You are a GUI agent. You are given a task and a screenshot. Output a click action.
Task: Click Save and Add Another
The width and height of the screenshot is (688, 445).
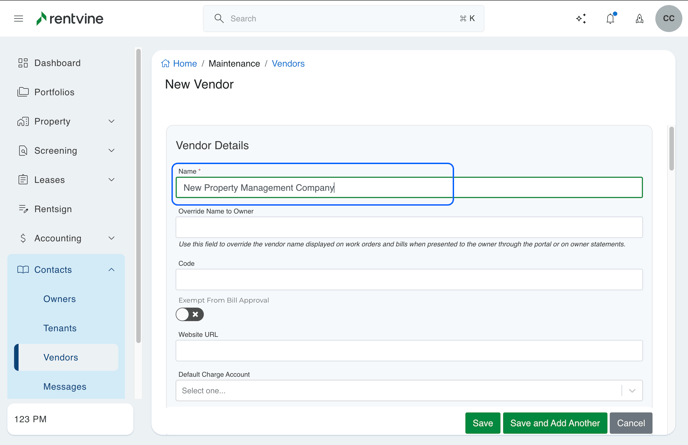pos(555,423)
